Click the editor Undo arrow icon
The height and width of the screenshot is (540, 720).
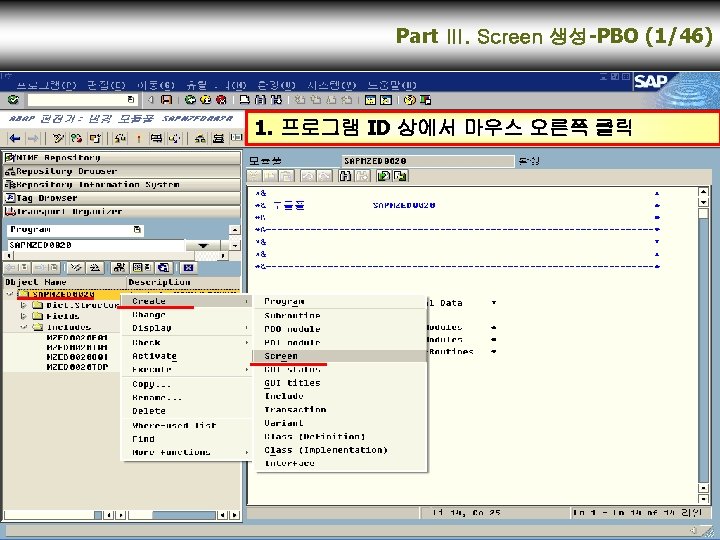tap(308, 176)
